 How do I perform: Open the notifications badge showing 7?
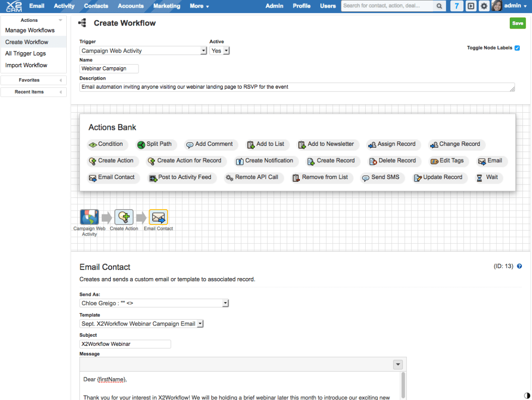(457, 6)
